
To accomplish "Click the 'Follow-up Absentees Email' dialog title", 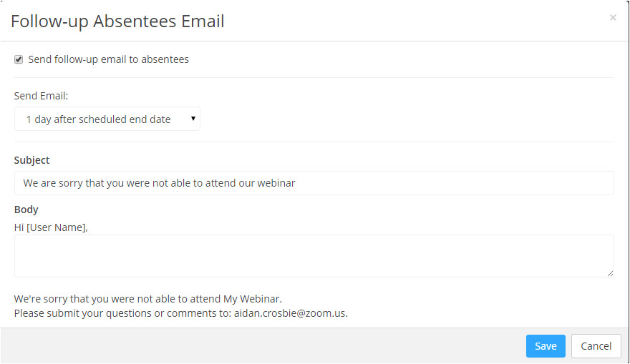I will click(x=117, y=21).
